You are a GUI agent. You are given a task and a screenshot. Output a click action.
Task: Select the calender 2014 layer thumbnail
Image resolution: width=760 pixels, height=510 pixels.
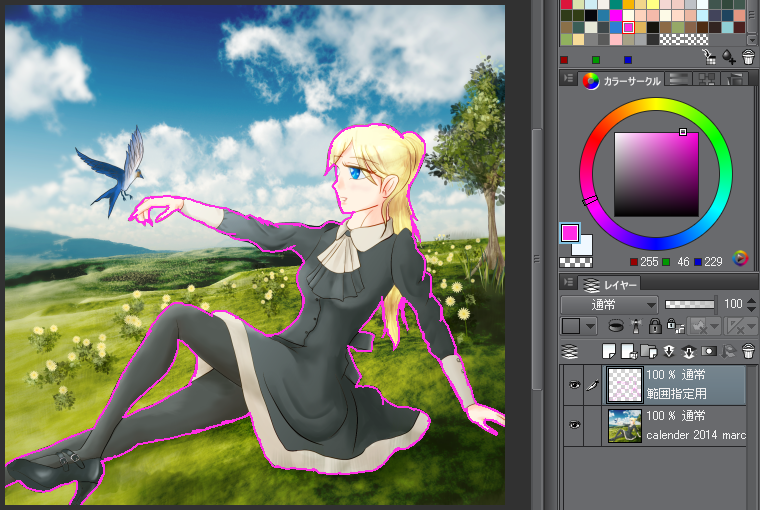[x=624, y=426]
